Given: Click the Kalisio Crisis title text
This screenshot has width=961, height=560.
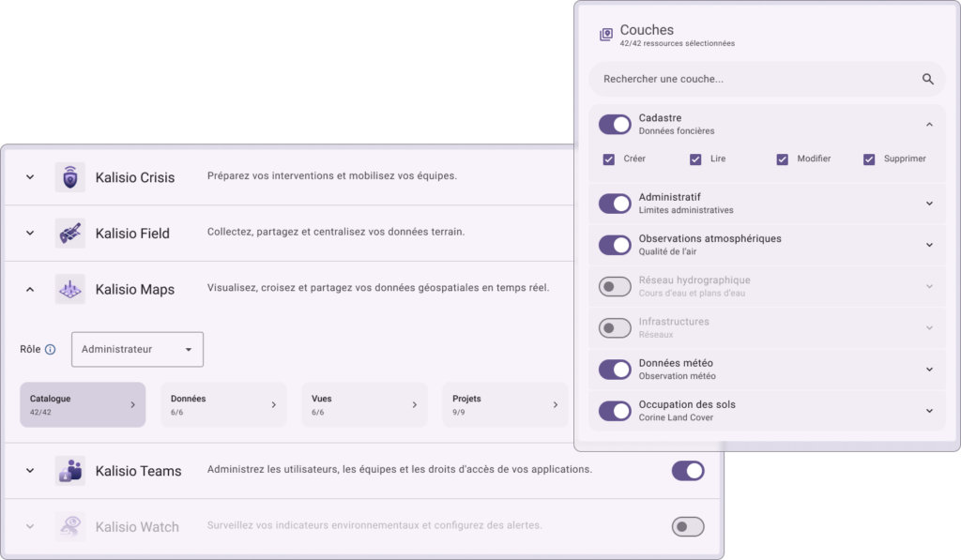Looking at the screenshot, I should (135, 177).
